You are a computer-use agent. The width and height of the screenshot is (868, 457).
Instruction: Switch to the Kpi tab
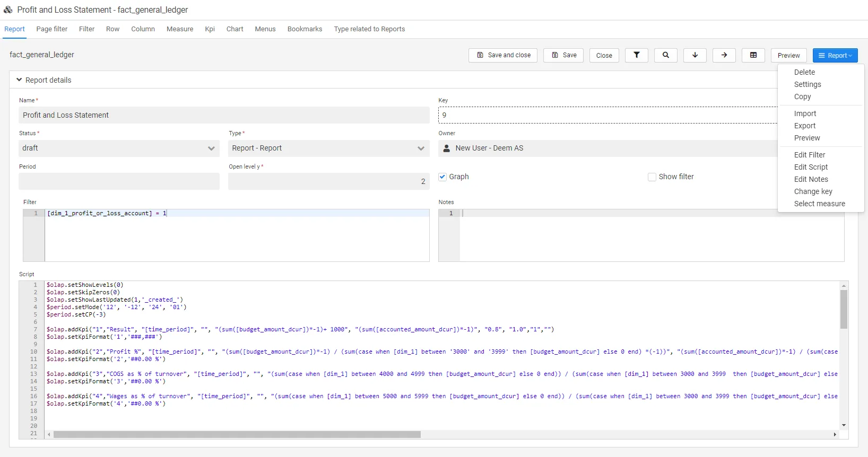pos(210,29)
